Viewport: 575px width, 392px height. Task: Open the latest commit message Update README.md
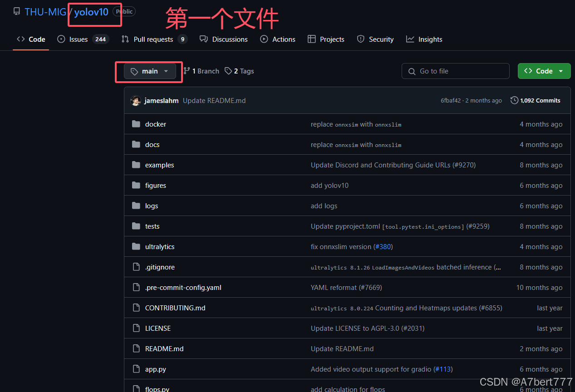[x=214, y=101]
